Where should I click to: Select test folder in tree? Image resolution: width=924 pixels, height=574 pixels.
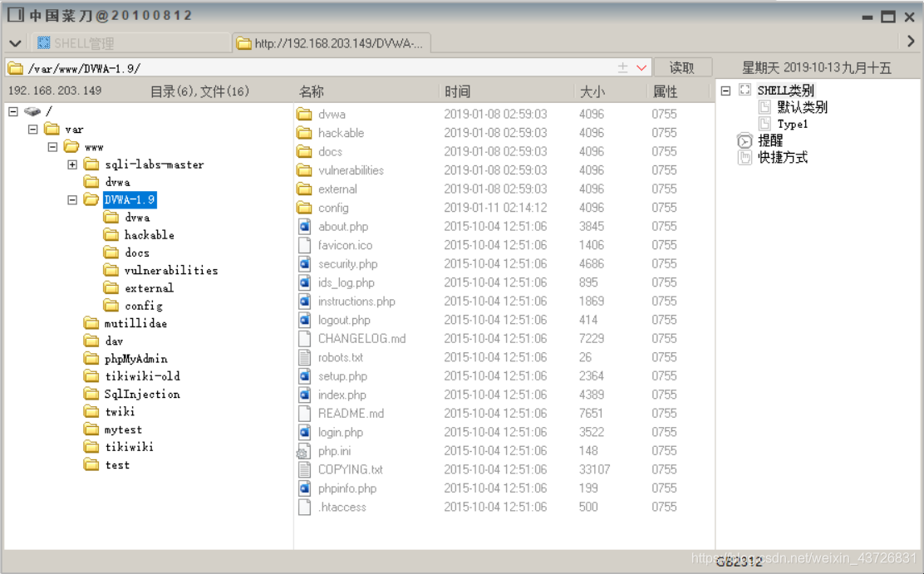tap(117, 465)
